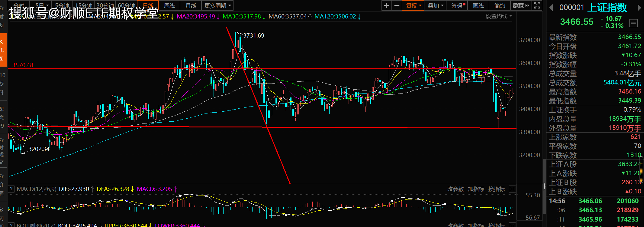Image resolution: width=644 pixels, height=227 pixels.
Task: Click the 3600.00 price axis label
Action: (530, 63)
